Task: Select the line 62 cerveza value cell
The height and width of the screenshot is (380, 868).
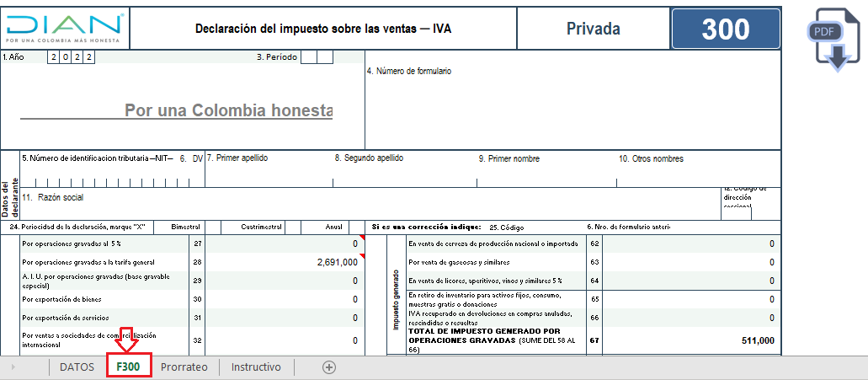Action: click(x=691, y=244)
